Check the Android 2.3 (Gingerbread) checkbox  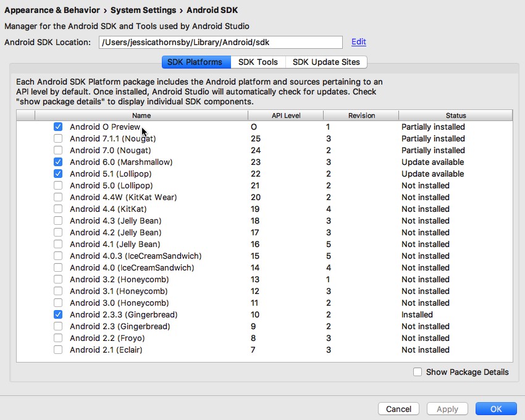click(58, 326)
